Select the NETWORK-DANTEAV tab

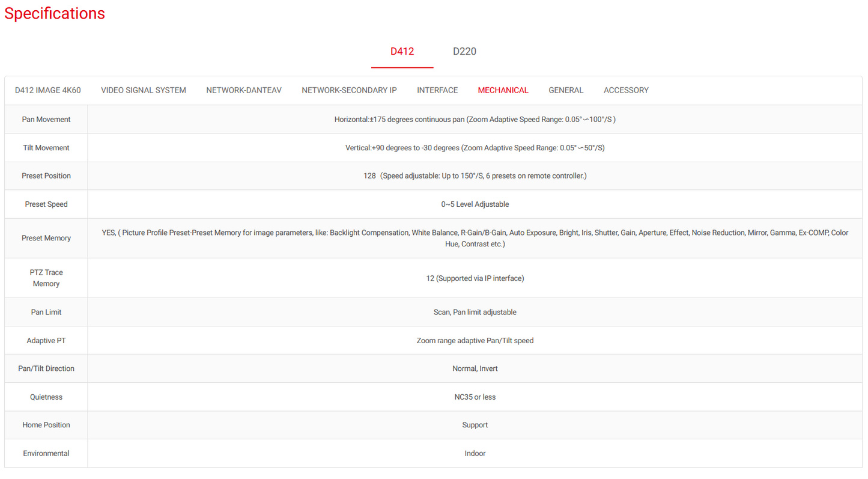(x=244, y=90)
